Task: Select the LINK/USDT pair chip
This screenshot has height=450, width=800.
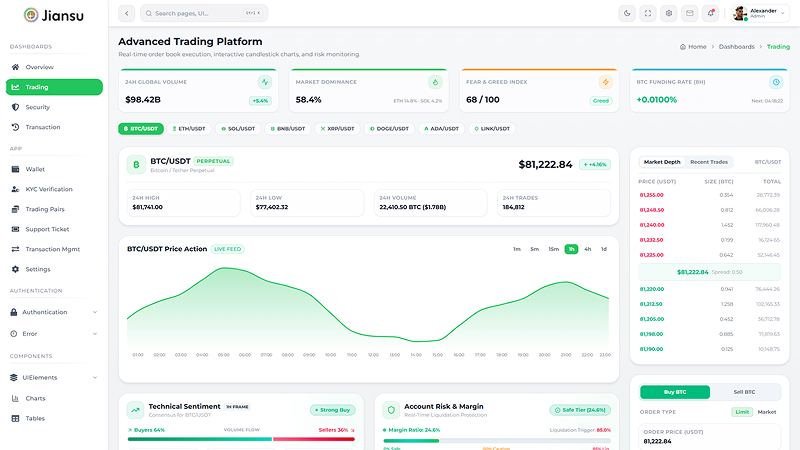Action: pyautogui.click(x=492, y=129)
